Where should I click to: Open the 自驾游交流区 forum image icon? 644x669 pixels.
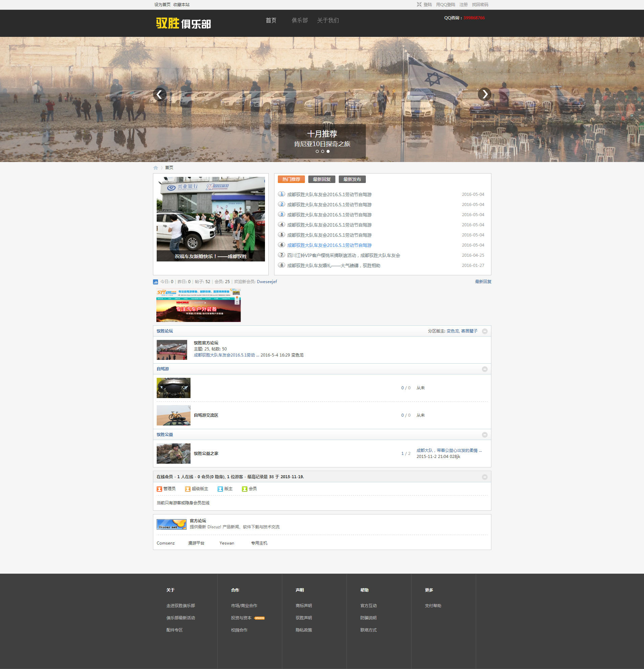coord(174,415)
